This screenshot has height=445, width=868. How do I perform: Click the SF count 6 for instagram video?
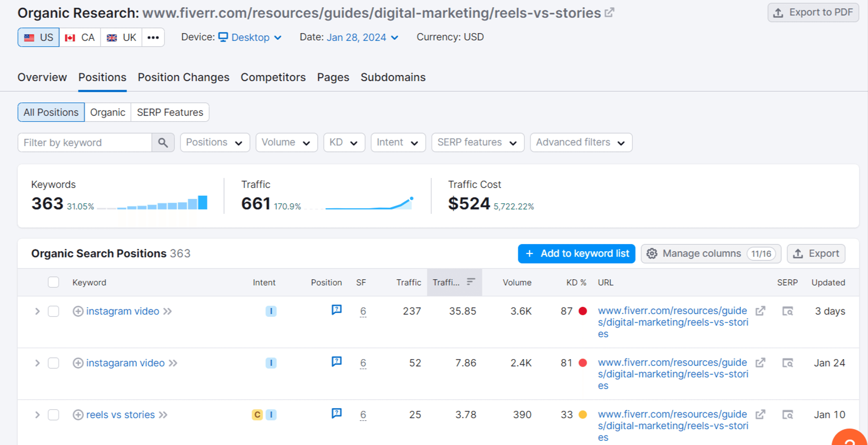[363, 311]
